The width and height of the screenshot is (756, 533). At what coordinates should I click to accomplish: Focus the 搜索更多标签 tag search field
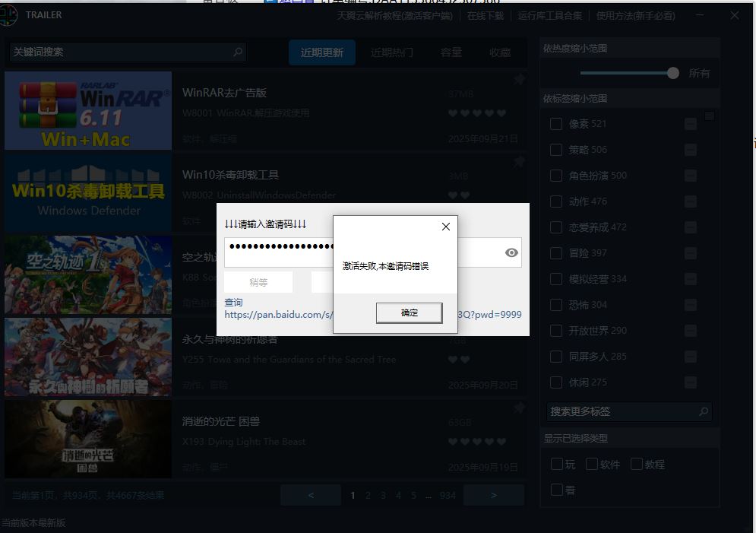click(x=629, y=411)
